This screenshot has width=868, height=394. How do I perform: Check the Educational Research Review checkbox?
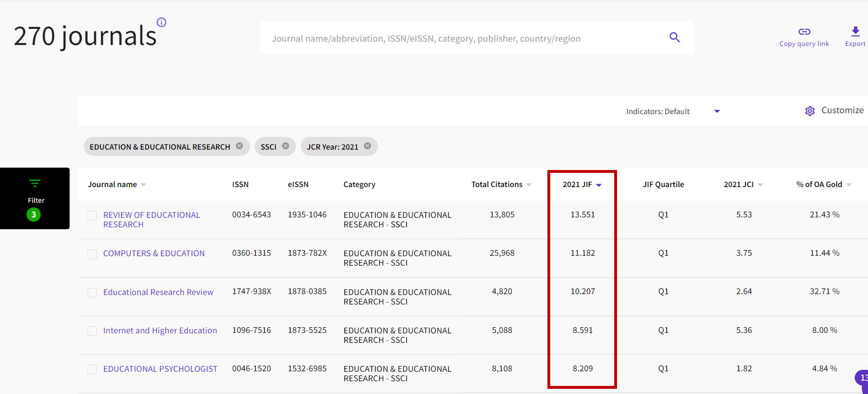(92, 293)
